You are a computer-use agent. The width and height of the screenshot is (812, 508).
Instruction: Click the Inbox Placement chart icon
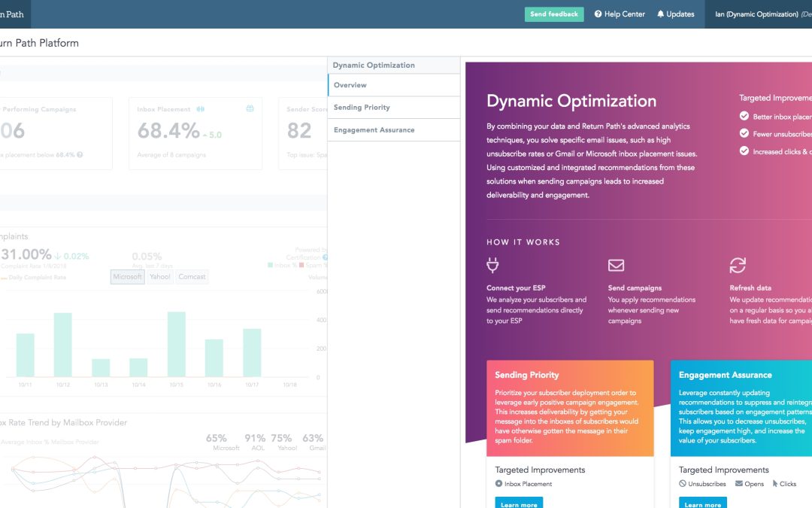pos(201,109)
